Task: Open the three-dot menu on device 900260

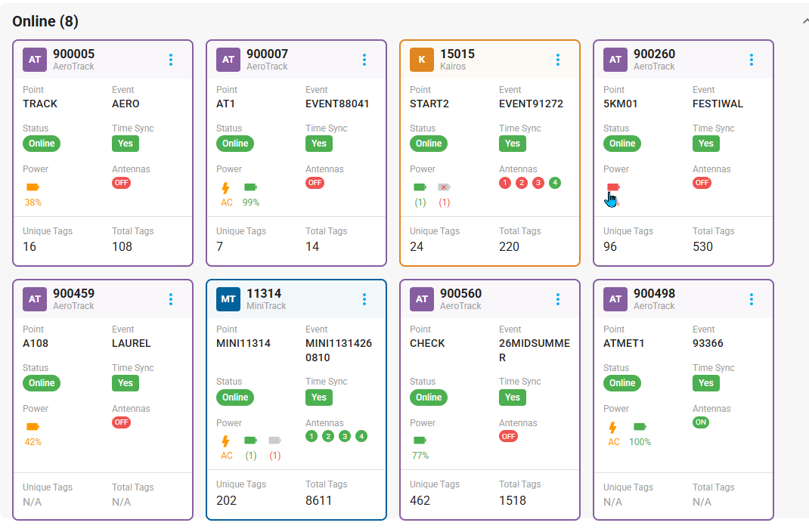Action: (752, 60)
